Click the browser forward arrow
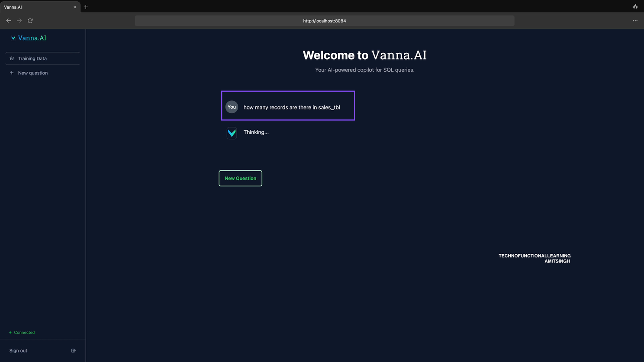 [19, 21]
